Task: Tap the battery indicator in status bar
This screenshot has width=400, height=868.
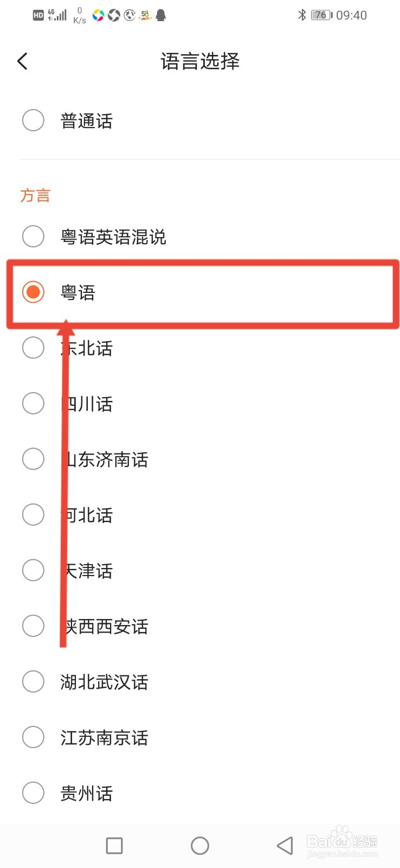Action: pos(322,15)
